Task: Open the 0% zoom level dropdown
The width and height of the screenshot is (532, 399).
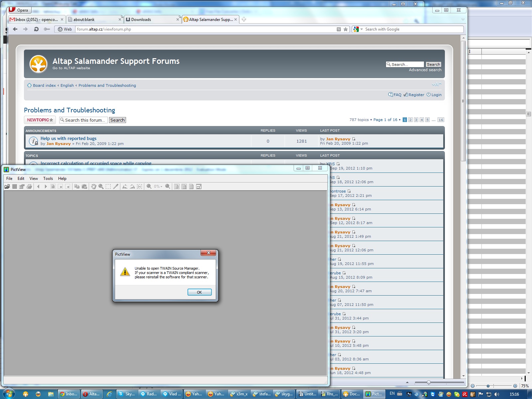Action: coord(158,187)
